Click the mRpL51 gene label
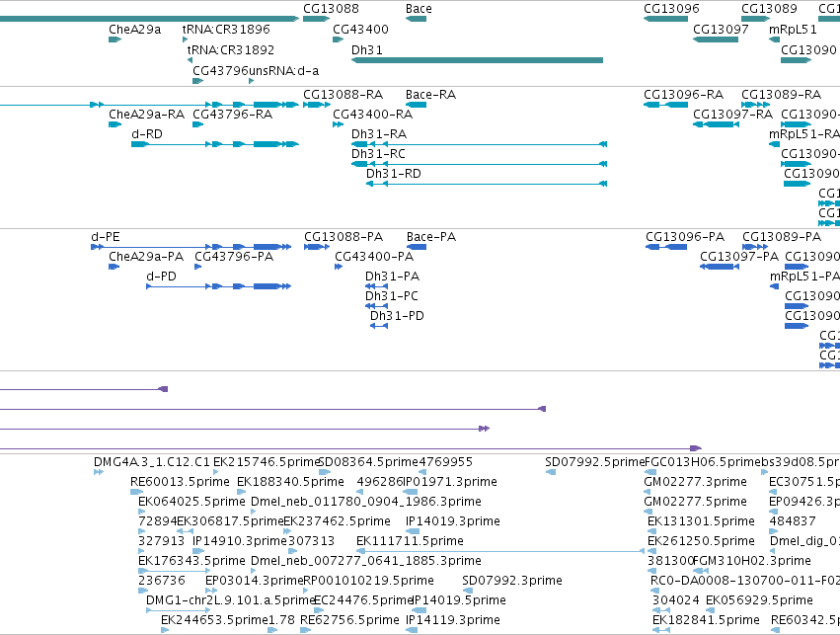This screenshot has height=635, width=840. 793,30
